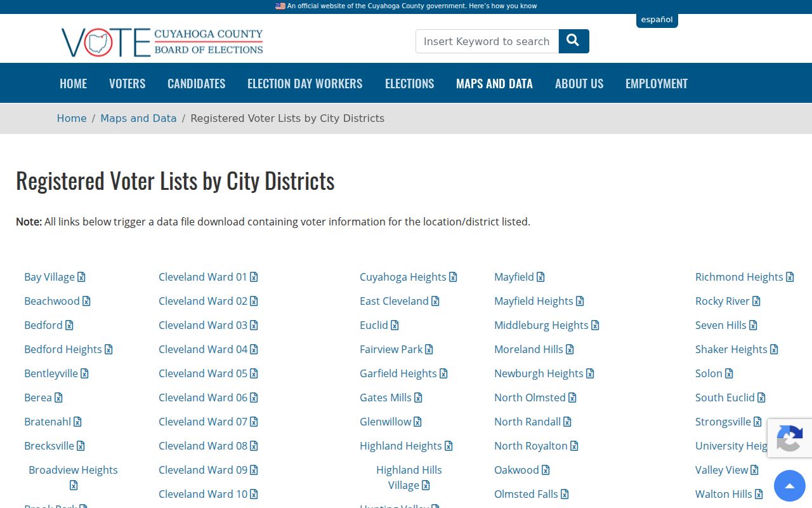The height and width of the screenshot is (508, 812).
Task: Click the Excel icon after Cleveland Ward 09
Action: pyautogui.click(x=254, y=470)
